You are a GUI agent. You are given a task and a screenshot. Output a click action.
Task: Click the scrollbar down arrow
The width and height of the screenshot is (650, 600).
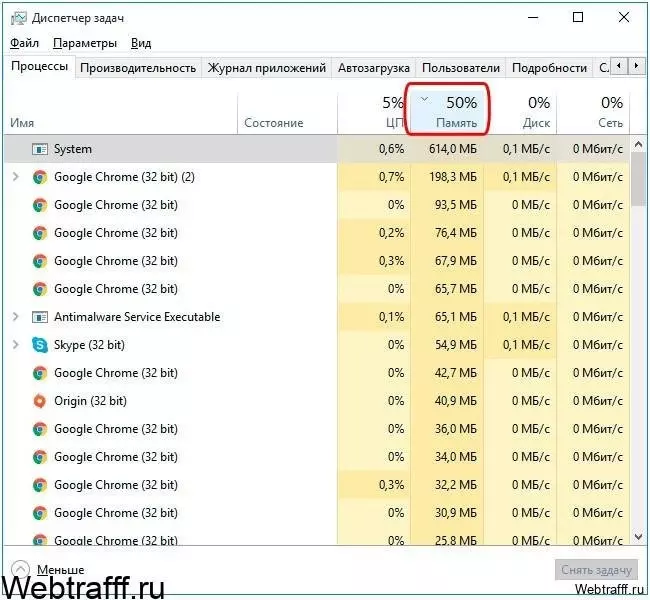coord(638,537)
